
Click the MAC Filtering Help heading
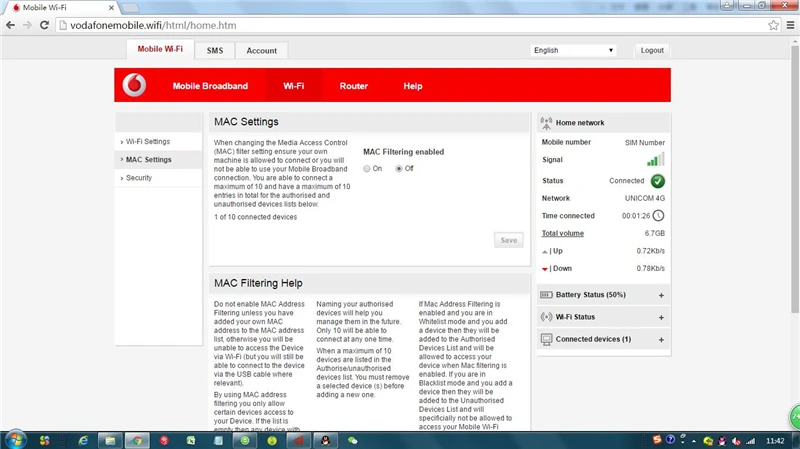258,283
